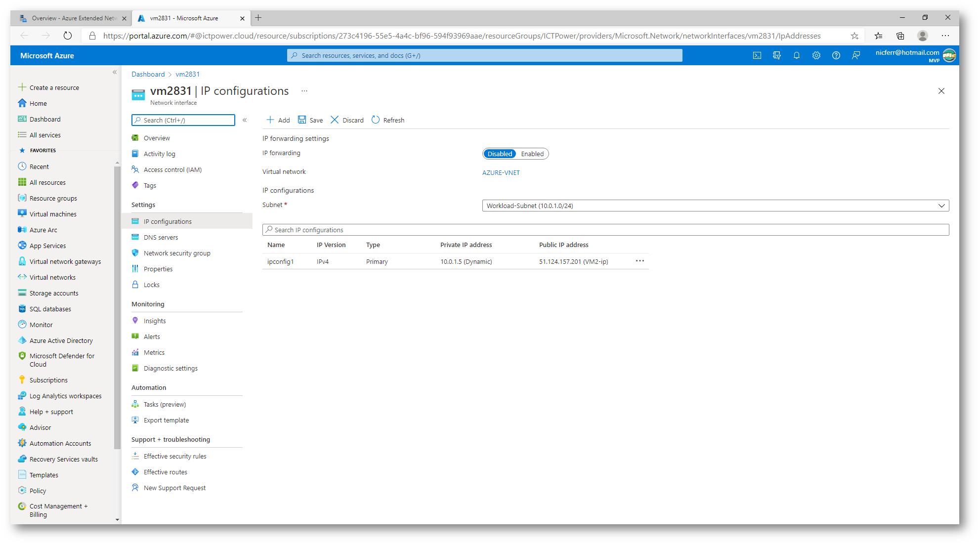Click in the resource menu Search box
This screenshot has width=980, height=545.
[183, 120]
